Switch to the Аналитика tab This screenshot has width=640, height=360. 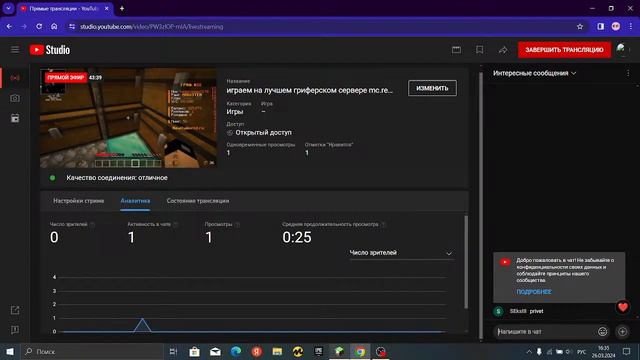click(135, 201)
